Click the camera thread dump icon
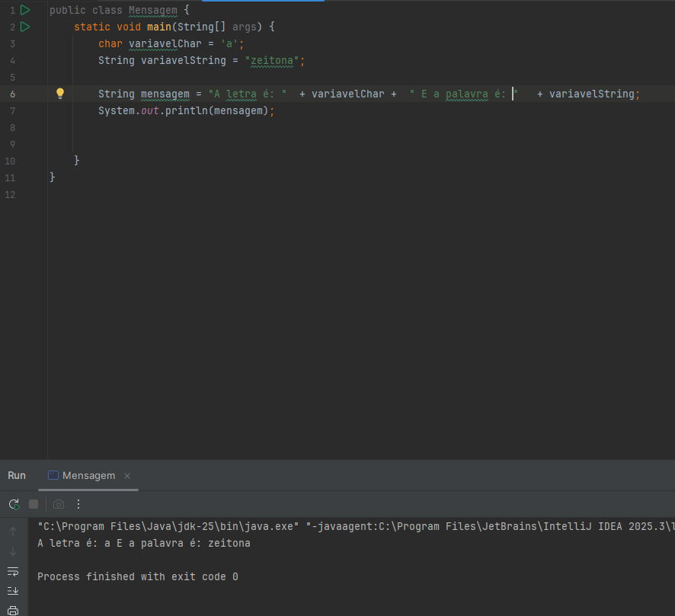Screen dimensions: 675x616 click(x=59, y=504)
